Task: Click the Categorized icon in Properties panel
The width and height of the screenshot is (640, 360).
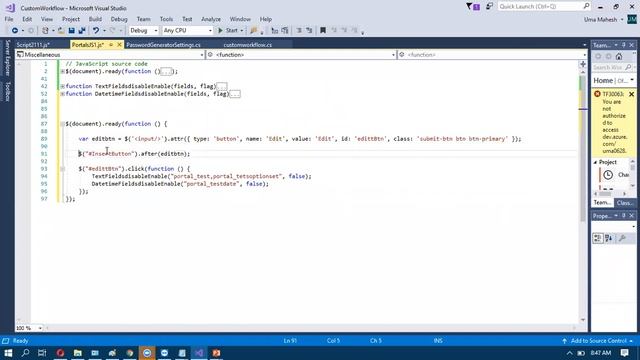Action: tap(598, 238)
